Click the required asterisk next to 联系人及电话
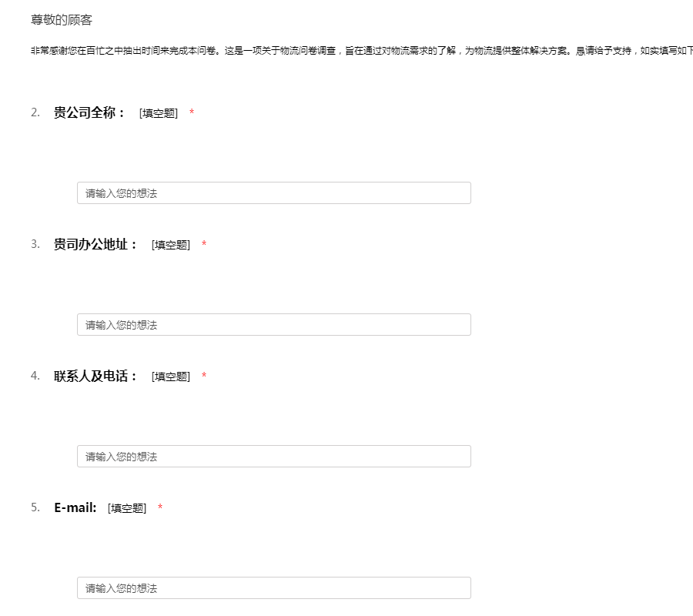 (204, 377)
